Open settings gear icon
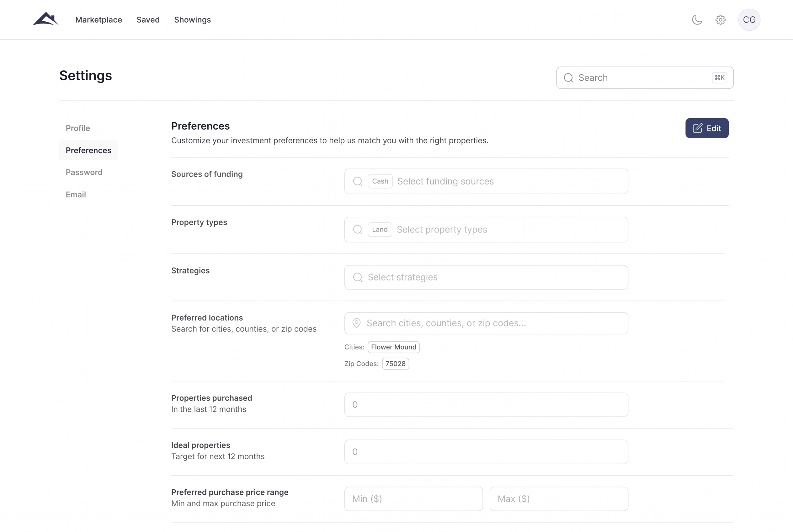 coord(721,20)
